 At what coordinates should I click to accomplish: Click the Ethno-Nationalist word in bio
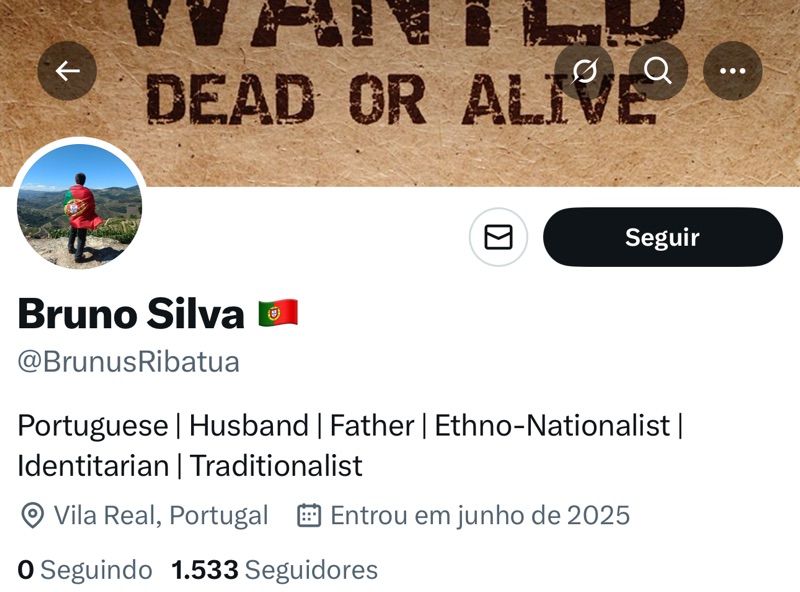[552, 425]
